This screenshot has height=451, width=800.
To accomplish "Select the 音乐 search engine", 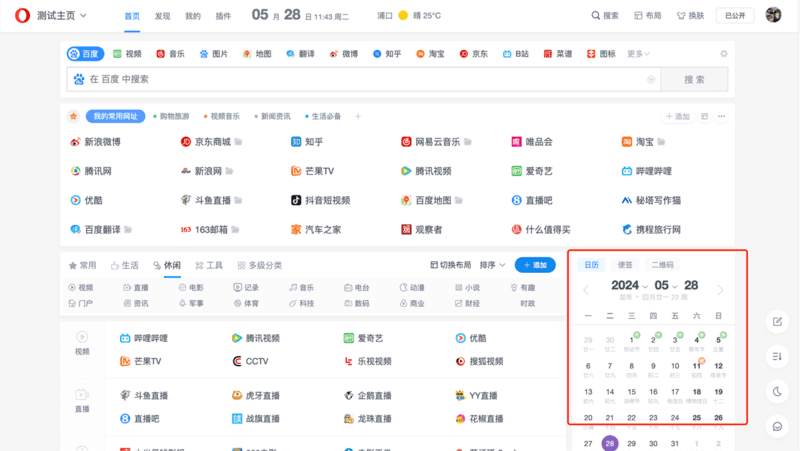I will tap(170, 54).
